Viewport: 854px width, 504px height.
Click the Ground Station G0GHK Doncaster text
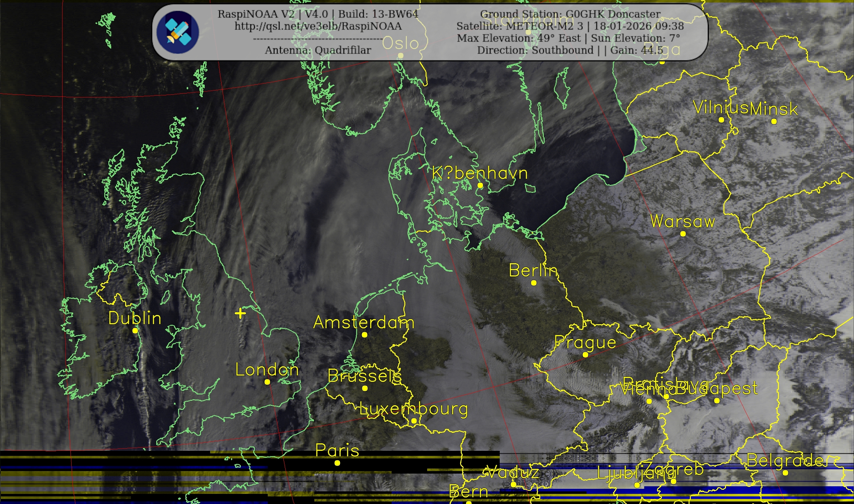(570, 14)
